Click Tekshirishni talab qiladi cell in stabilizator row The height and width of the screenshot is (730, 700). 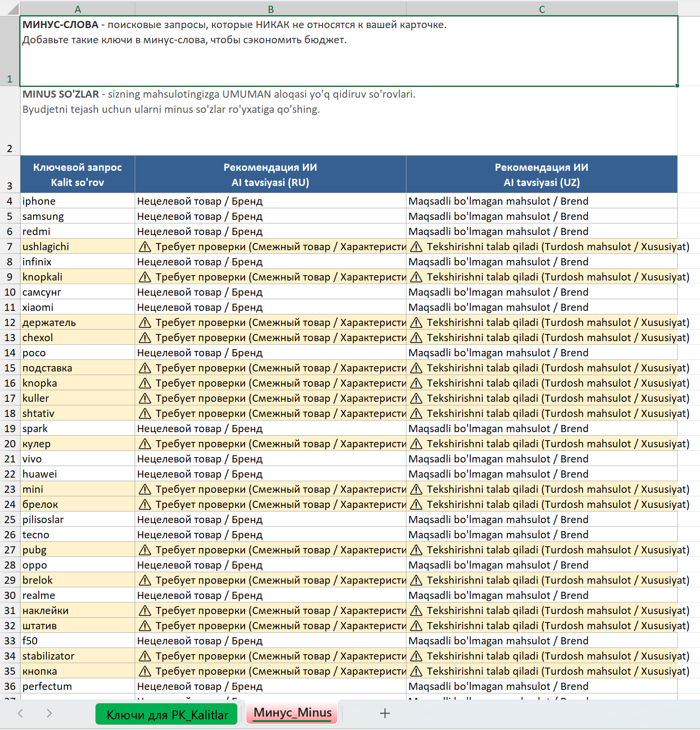542,656
